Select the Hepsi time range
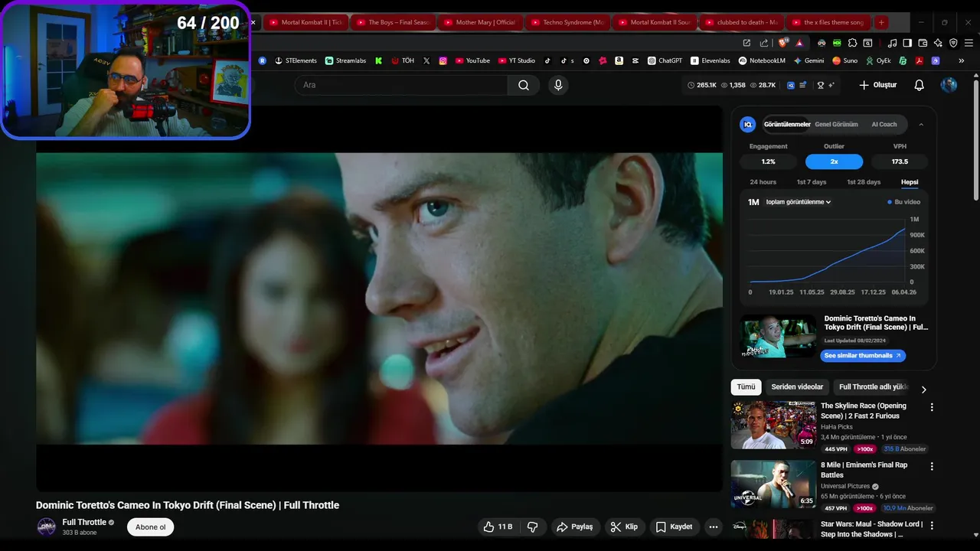This screenshot has width=980, height=551. [910, 182]
